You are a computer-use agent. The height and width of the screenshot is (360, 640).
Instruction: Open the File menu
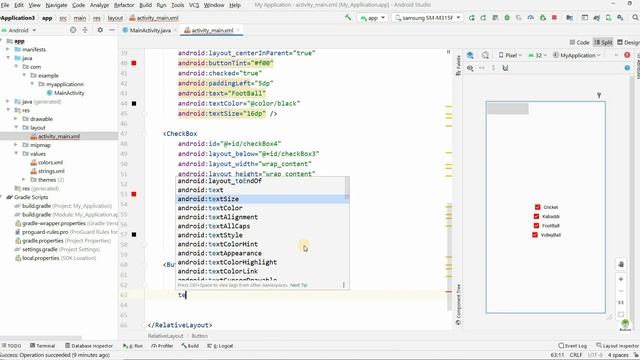pos(5,5)
